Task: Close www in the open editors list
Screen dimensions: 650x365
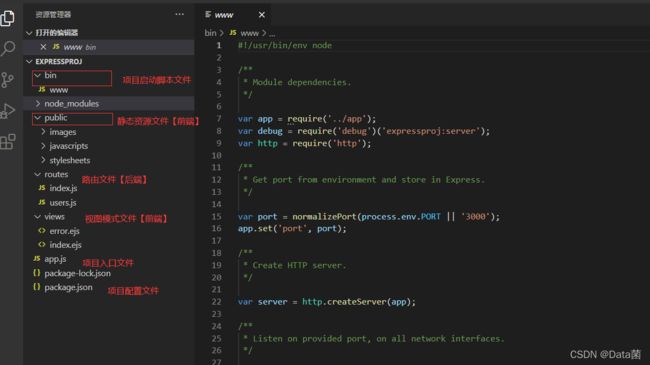Action: (43, 47)
